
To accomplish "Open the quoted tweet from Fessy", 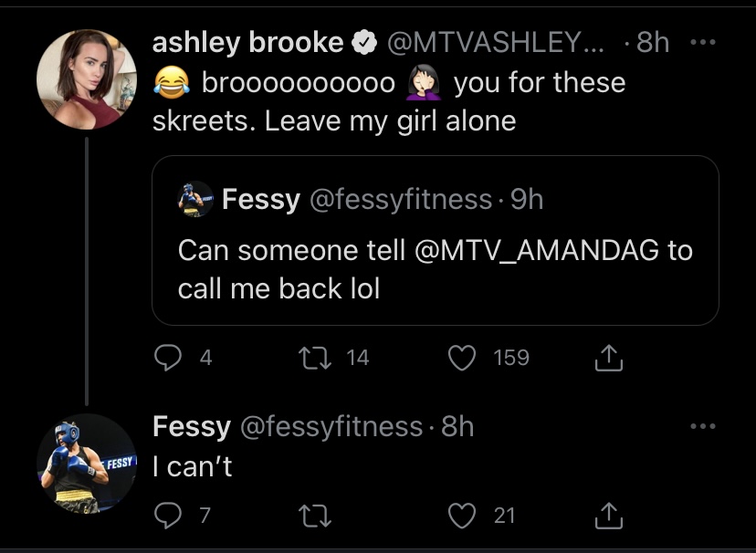I will coord(436,240).
